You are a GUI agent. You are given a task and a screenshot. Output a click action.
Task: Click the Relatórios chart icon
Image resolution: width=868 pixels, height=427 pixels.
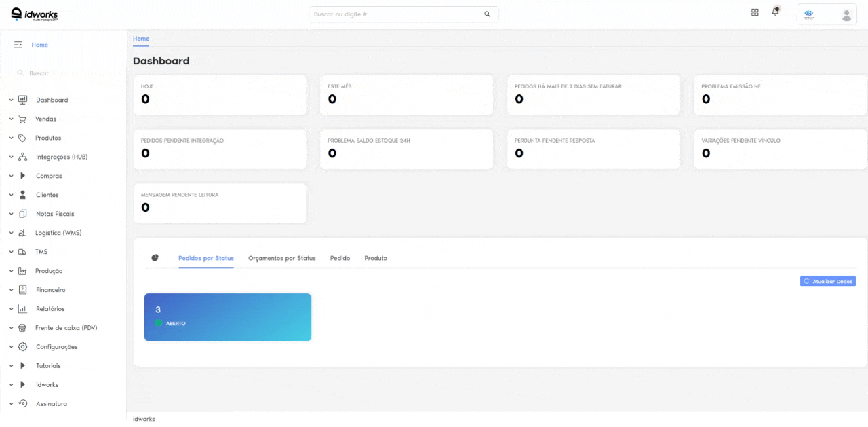click(22, 309)
